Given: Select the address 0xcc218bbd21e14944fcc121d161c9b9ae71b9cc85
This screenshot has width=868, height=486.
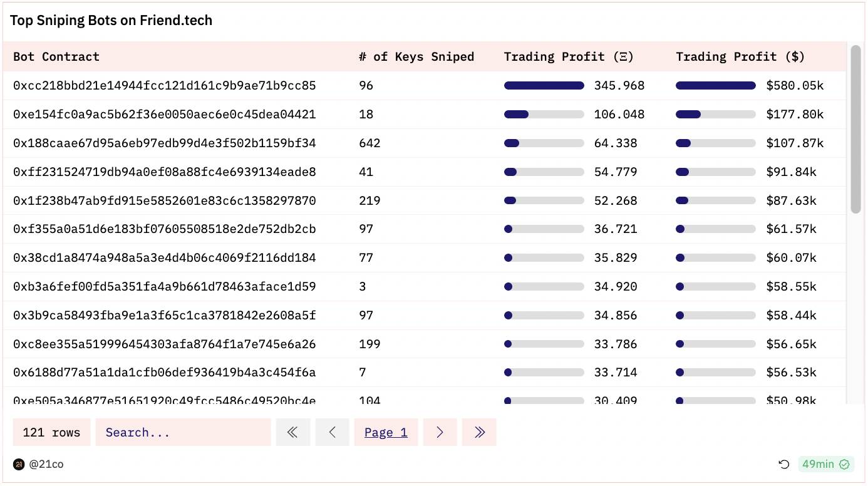Looking at the screenshot, I should point(165,85).
